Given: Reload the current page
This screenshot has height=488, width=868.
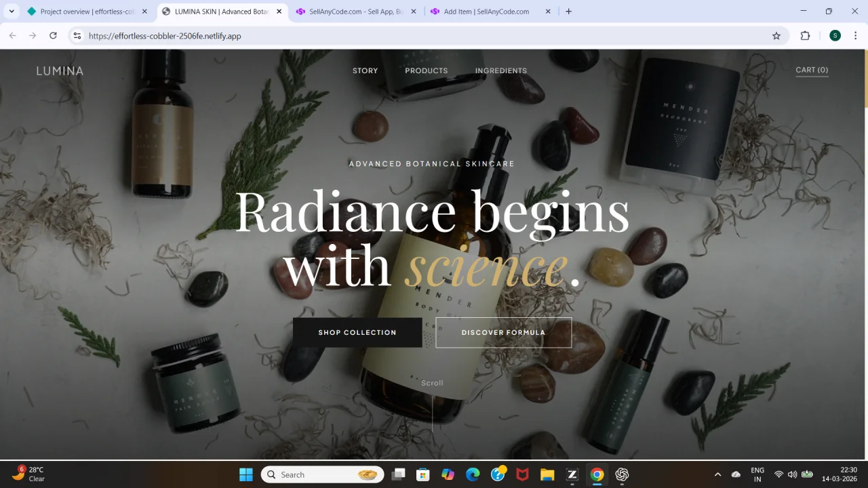Looking at the screenshot, I should 53,36.
